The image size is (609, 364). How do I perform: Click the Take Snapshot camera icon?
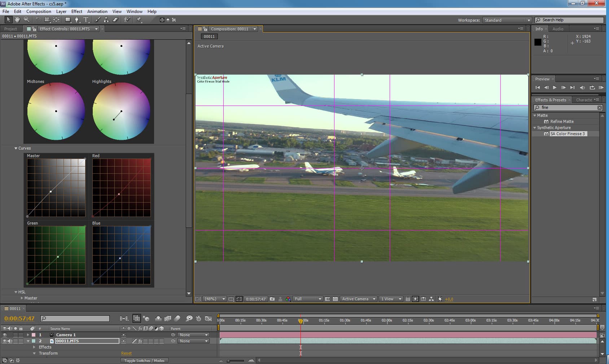pyautogui.click(x=272, y=299)
